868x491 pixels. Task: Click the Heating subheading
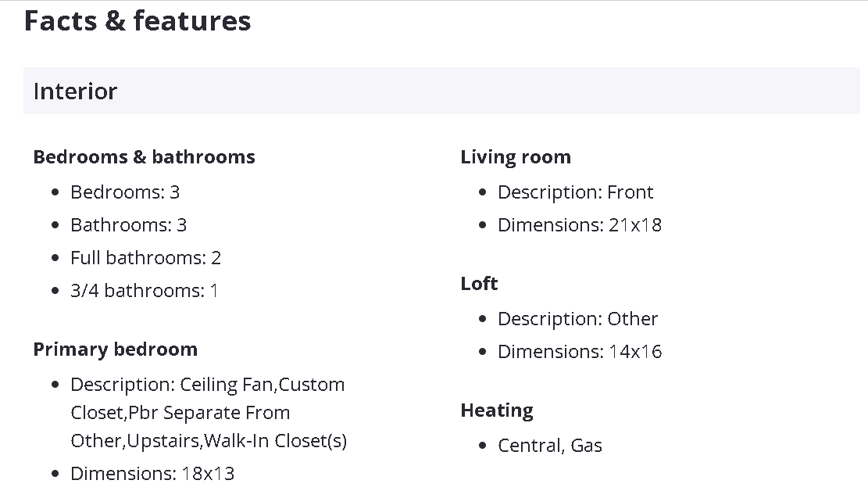pyautogui.click(x=497, y=410)
